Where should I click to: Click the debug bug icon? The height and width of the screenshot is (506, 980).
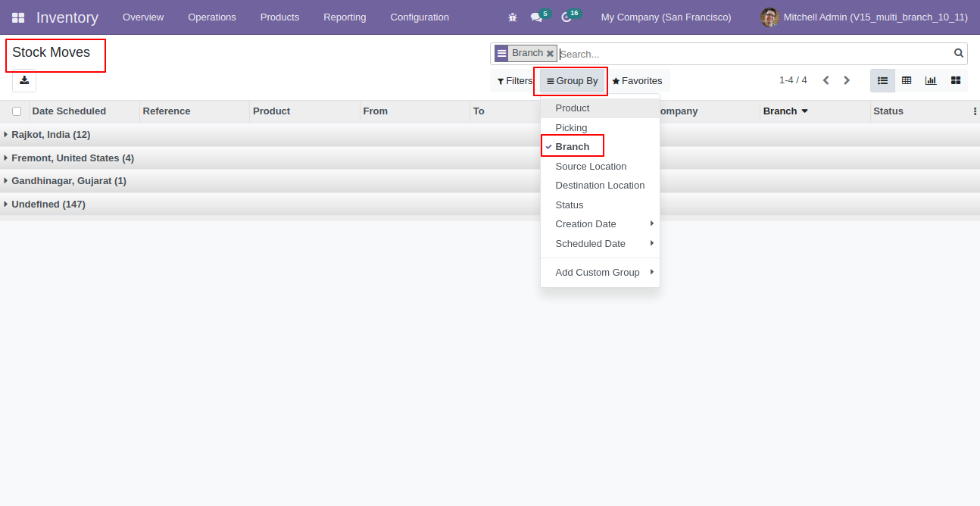(513, 17)
